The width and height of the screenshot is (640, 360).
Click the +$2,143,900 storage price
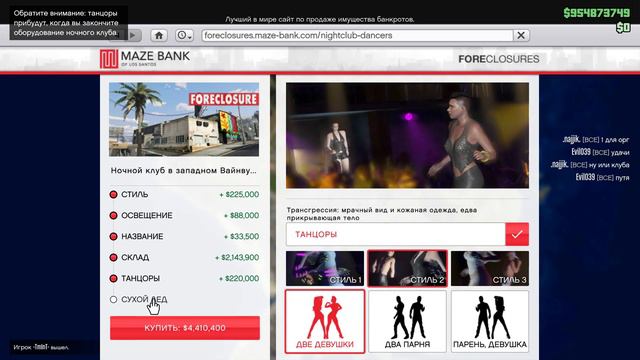coord(237,258)
